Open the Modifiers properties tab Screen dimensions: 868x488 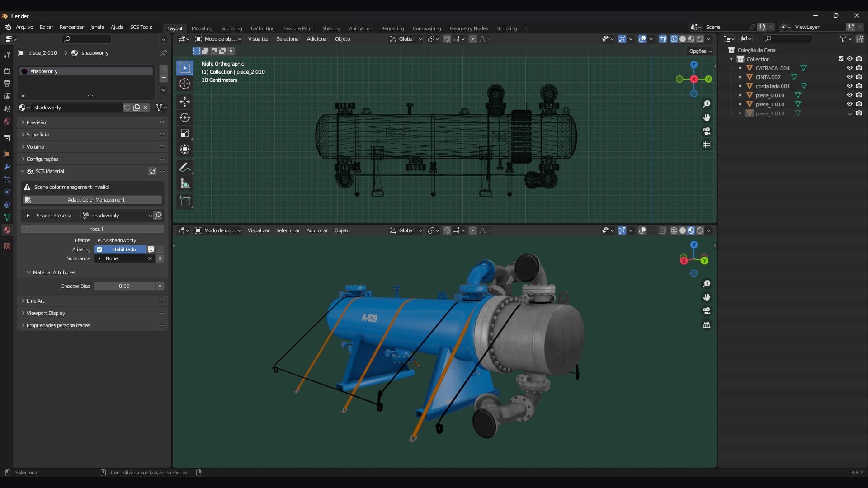7,167
